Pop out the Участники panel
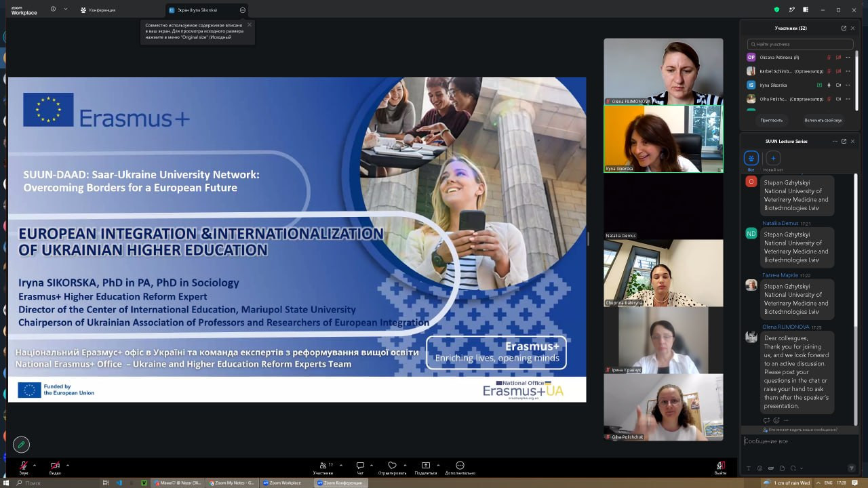868x488 pixels. click(844, 28)
